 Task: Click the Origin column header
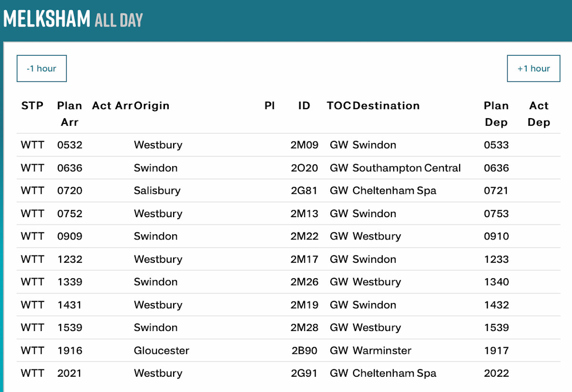click(x=152, y=106)
